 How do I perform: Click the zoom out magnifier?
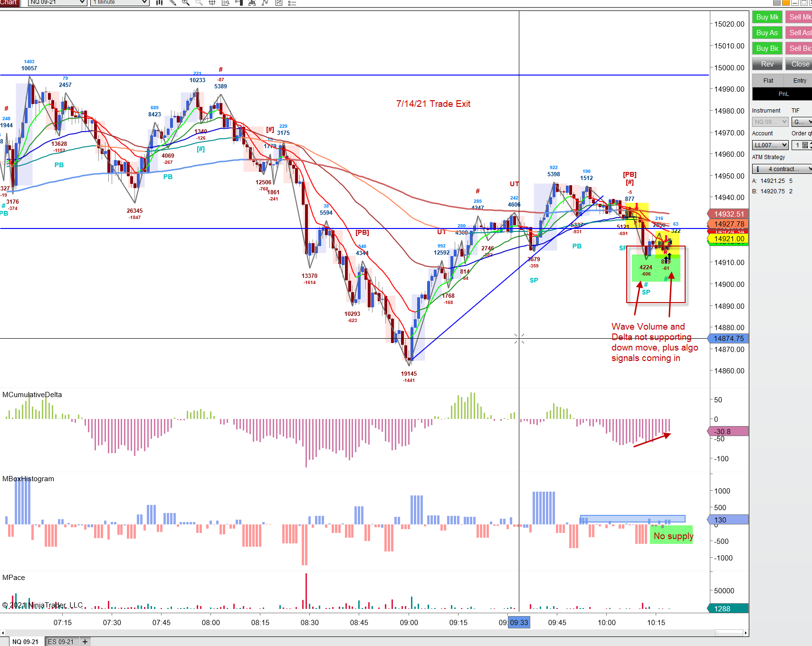[x=199, y=2]
